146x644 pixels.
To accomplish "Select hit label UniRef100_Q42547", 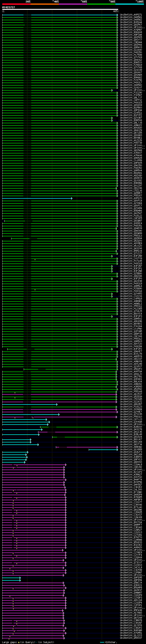I will click(131, 213).
